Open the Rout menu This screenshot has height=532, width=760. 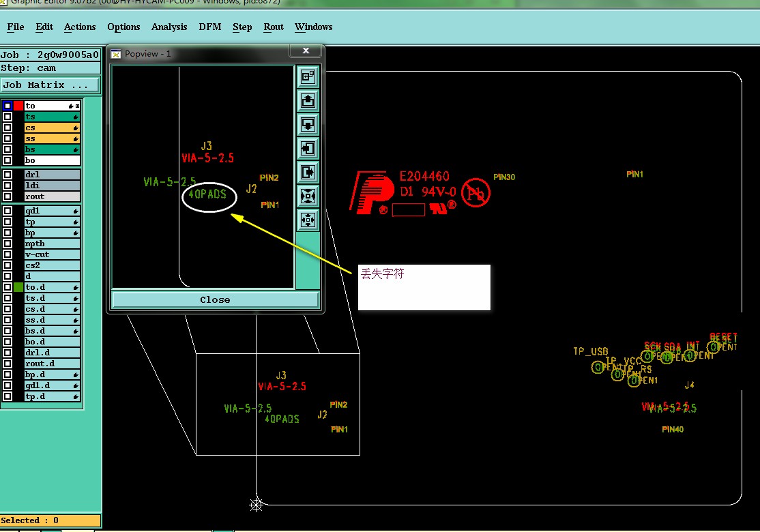click(x=274, y=27)
